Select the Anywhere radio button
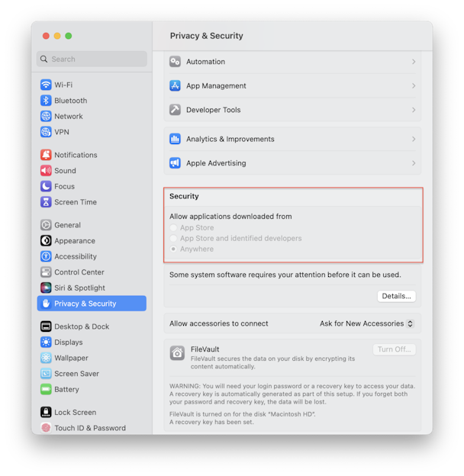 point(173,249)
